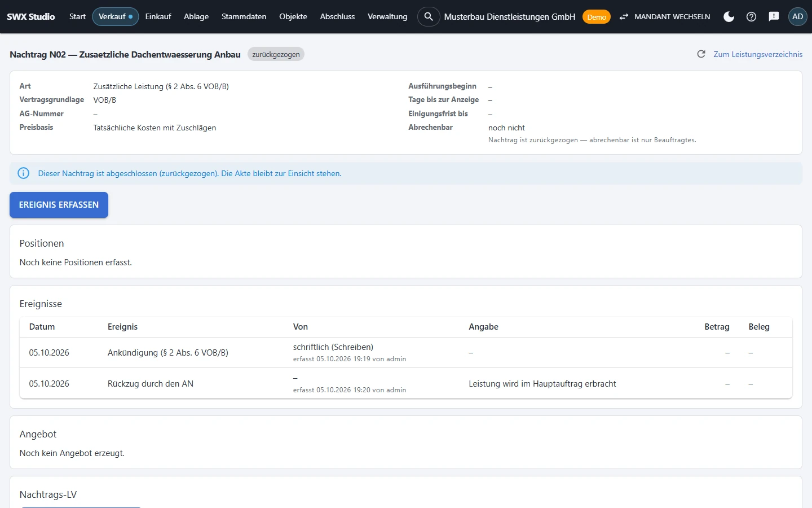Open the Verkauf menu
The height and width of the screenshot is (508, 812).
click(x=116, y=17)
